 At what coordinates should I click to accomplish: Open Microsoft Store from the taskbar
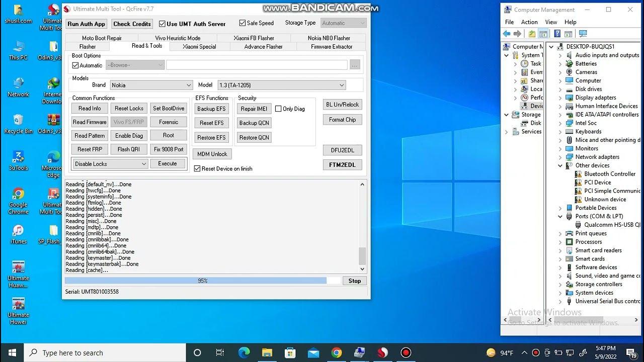click(x=290, y=353)
